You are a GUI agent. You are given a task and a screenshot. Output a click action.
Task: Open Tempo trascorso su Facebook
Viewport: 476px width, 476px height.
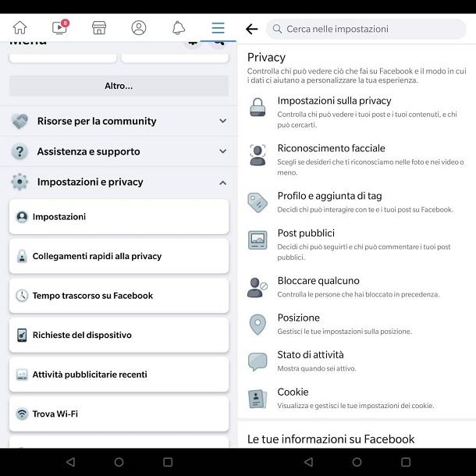[119, 296]
